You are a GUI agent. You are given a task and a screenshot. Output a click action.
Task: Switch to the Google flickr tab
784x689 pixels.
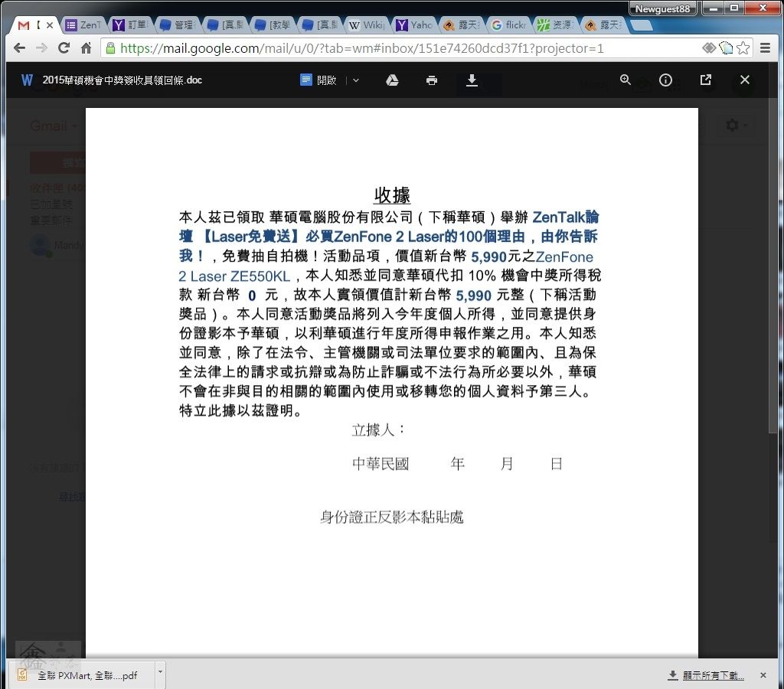(x=509, y=25)
